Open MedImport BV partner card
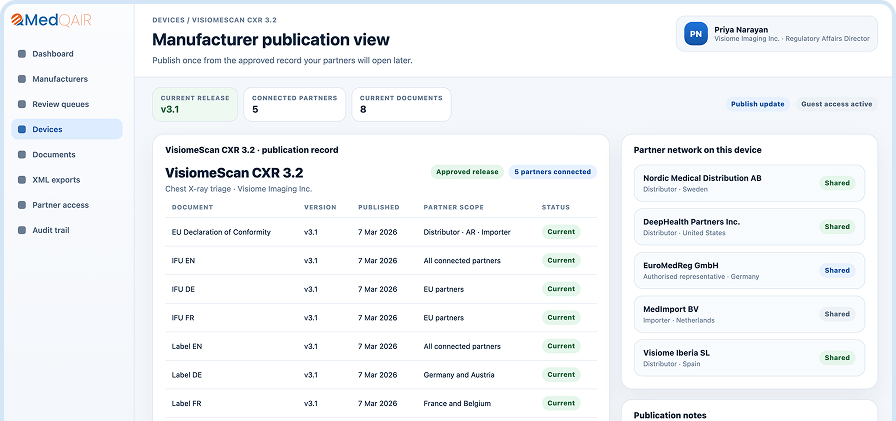The width and height of the screenshot is (896, 421). (x=749, y=314)
